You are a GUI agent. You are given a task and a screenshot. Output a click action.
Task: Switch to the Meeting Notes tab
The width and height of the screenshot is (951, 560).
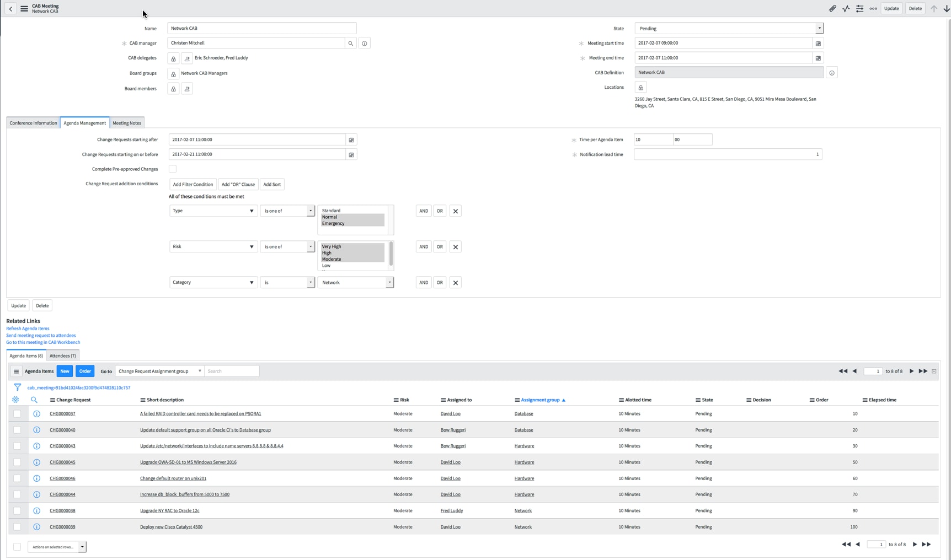point(126,122)
